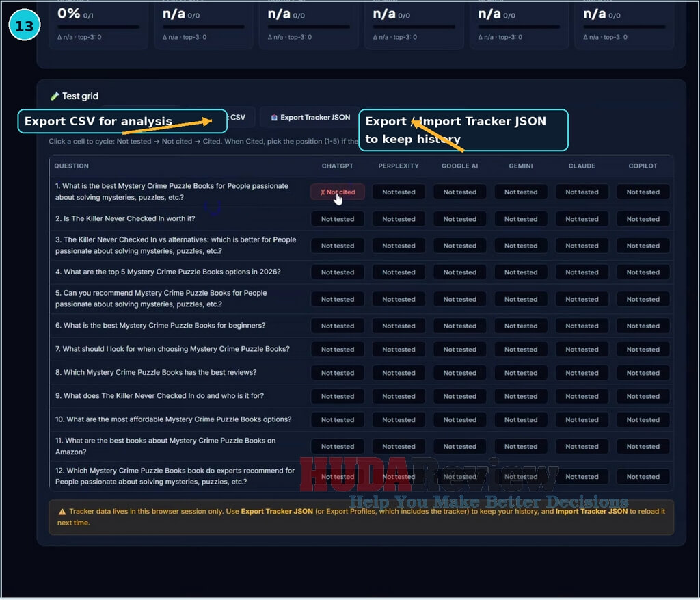The height and width of the screenshot is (600, 700).
Task: Toggle Perplexity cell for best reviews question
Action: click(399, 373)
